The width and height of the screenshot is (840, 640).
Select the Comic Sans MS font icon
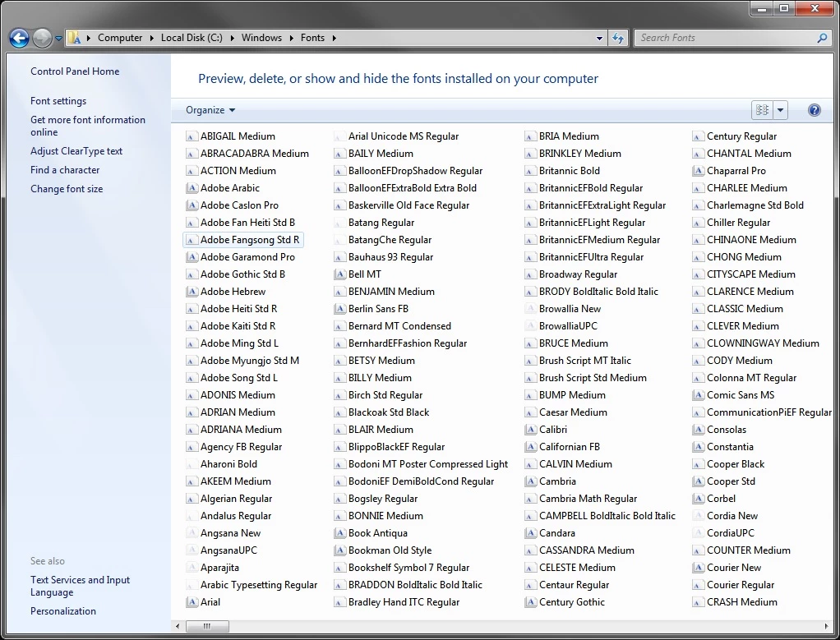point(698,395)
